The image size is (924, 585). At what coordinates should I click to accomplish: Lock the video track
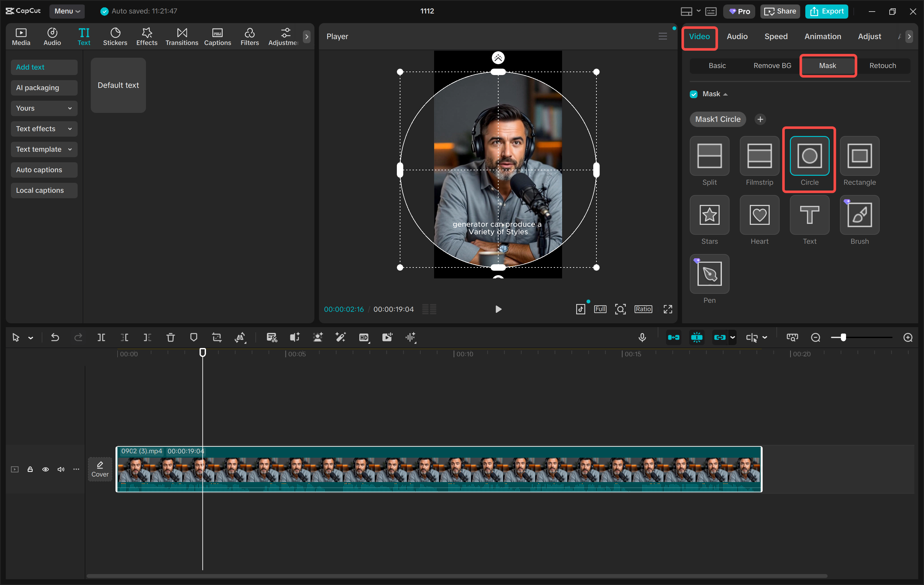(30, 469)
